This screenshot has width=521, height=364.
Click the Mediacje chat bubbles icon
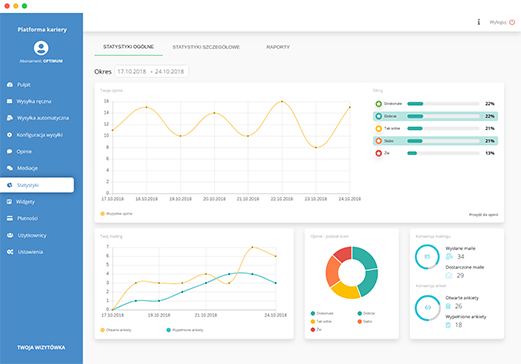coord(10,168)
